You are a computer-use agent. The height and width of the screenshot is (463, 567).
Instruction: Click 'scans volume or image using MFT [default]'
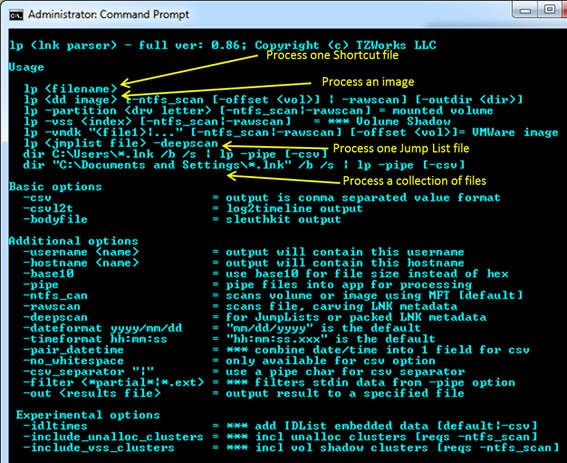(x=374, y=296)
